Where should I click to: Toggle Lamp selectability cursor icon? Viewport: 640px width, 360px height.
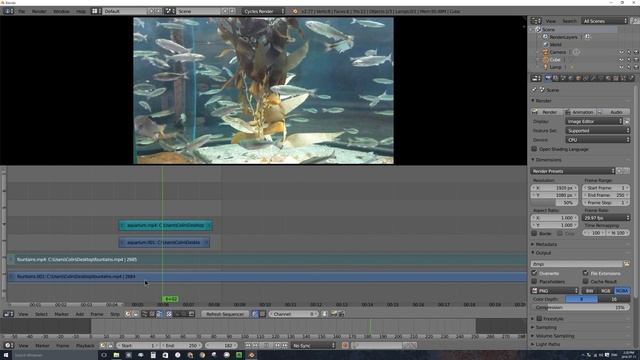629,67
